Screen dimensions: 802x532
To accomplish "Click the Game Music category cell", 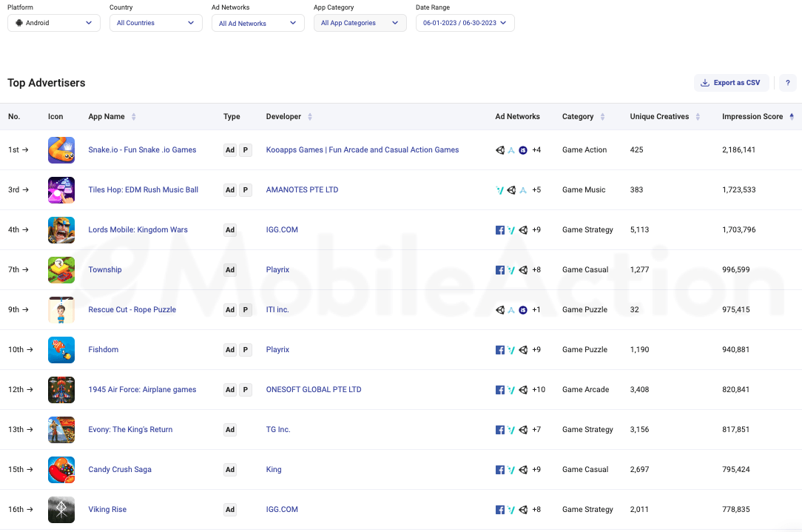I will 584,189.
